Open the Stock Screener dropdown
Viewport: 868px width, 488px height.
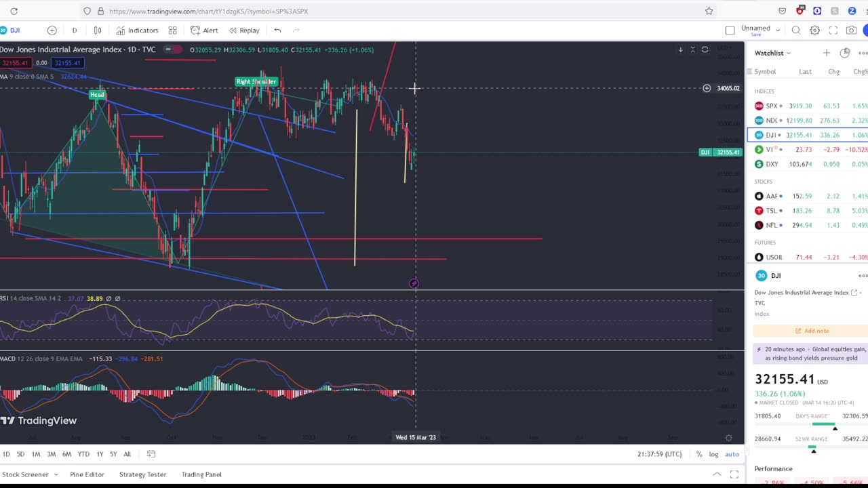(30, 474)
